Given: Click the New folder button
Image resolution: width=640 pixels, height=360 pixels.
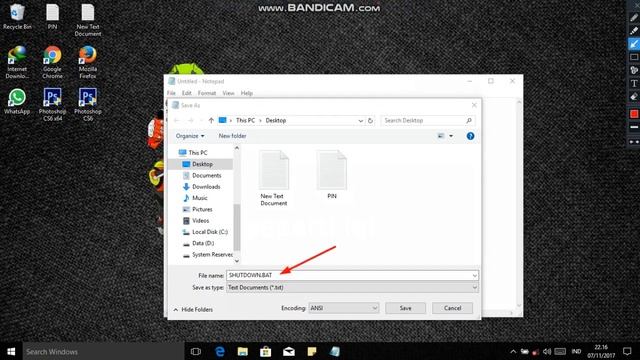Looking at the screenshot, I should [232, 136].
